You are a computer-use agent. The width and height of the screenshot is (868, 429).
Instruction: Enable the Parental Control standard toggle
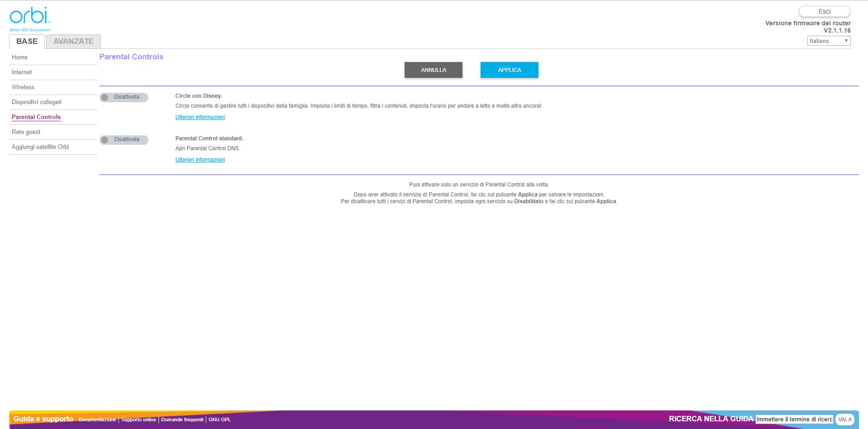[x=123, y=140]
